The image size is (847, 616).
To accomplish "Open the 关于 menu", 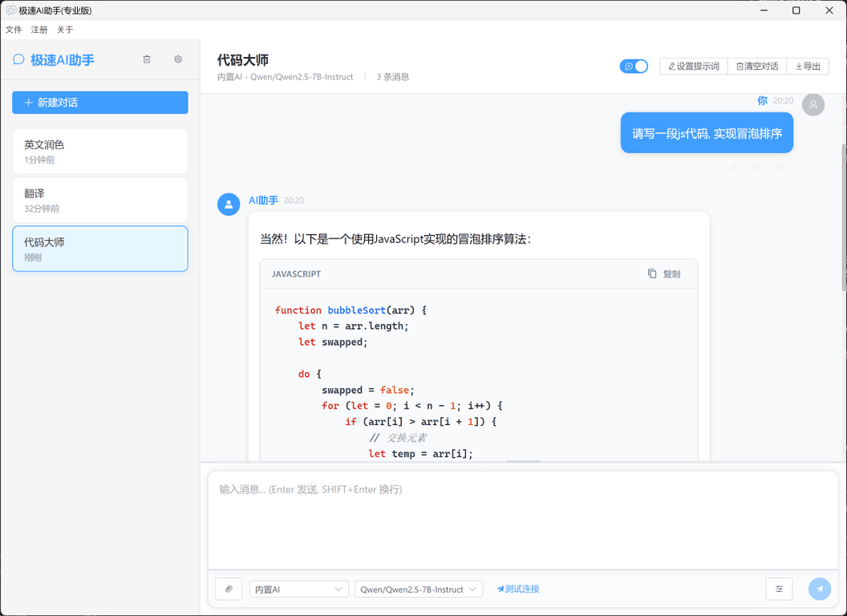I will (x=64, y=29).
